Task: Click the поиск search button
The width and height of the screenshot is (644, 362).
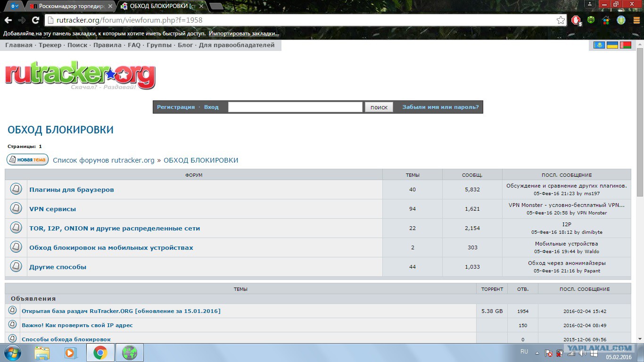Action: pos(379,107)
